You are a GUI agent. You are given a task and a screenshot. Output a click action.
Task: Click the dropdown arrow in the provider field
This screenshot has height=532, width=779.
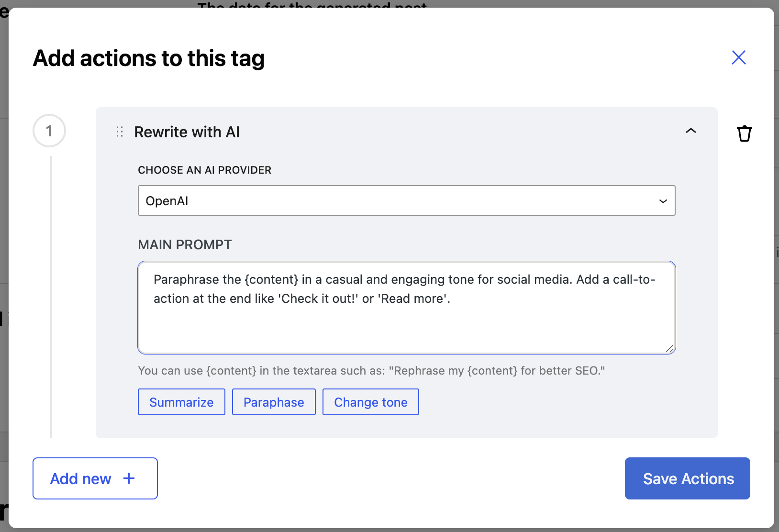coord(663,201)
